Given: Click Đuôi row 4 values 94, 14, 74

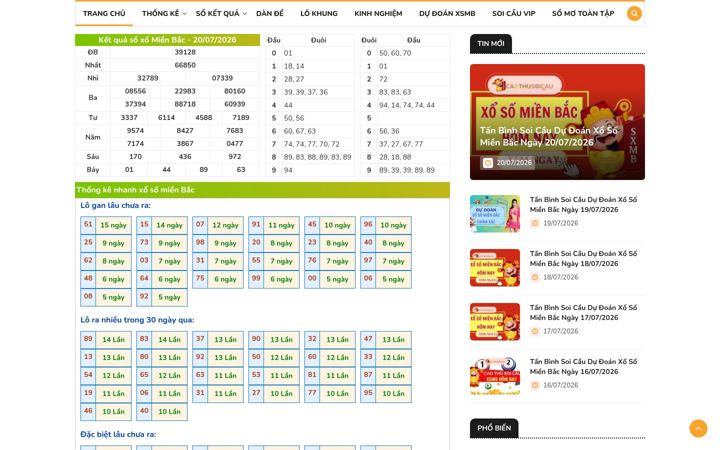Looking at the screenshot, I should point(407,105).
